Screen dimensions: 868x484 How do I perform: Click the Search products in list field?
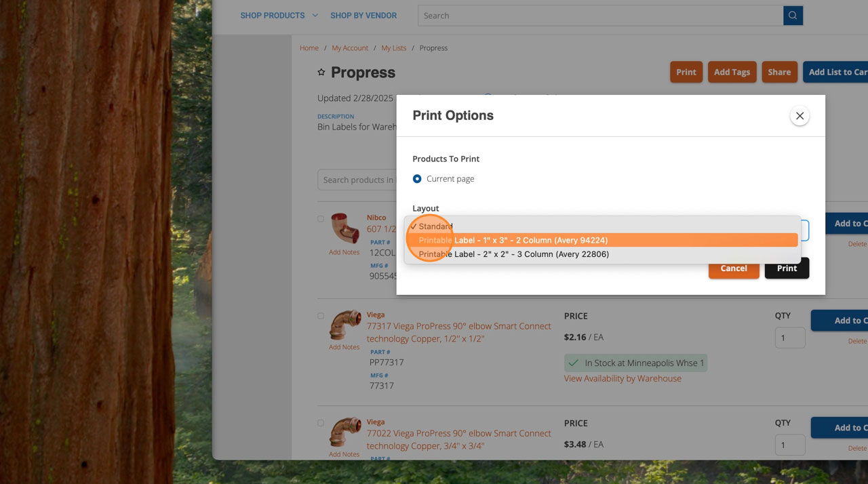[357, 180]
